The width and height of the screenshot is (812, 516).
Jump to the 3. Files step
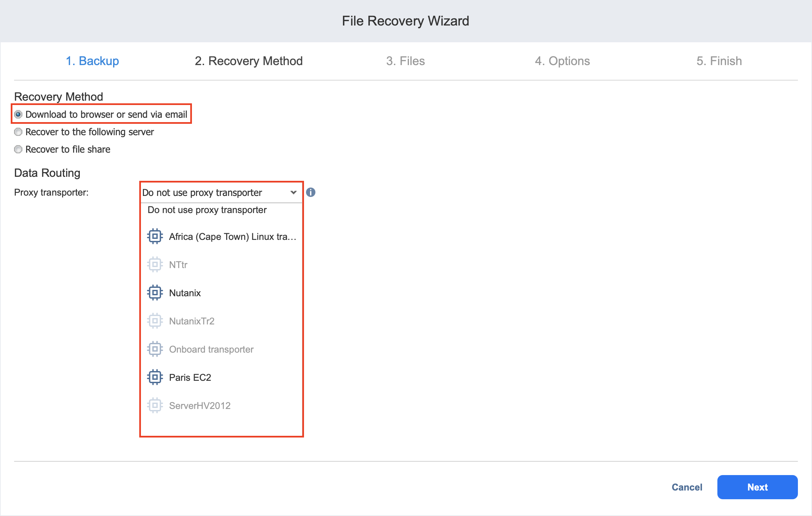click(405, 61)
